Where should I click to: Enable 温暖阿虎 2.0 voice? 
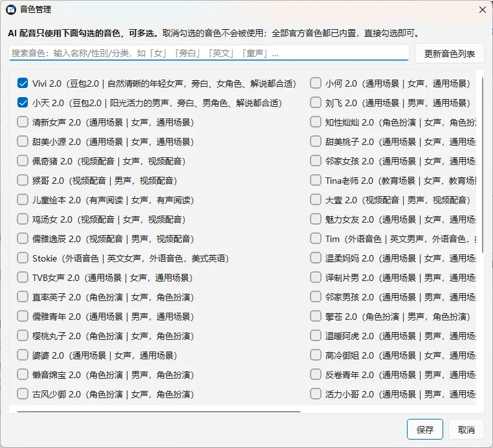pos(315,336)
